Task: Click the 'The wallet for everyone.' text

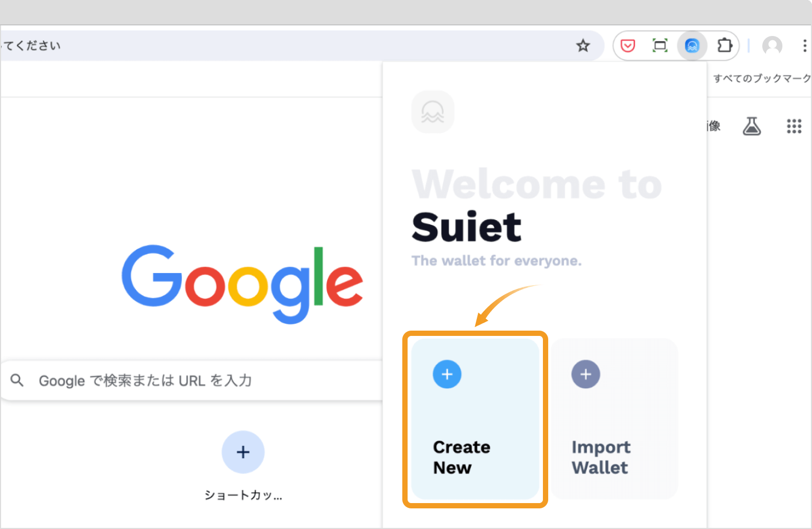Action: 496,261
